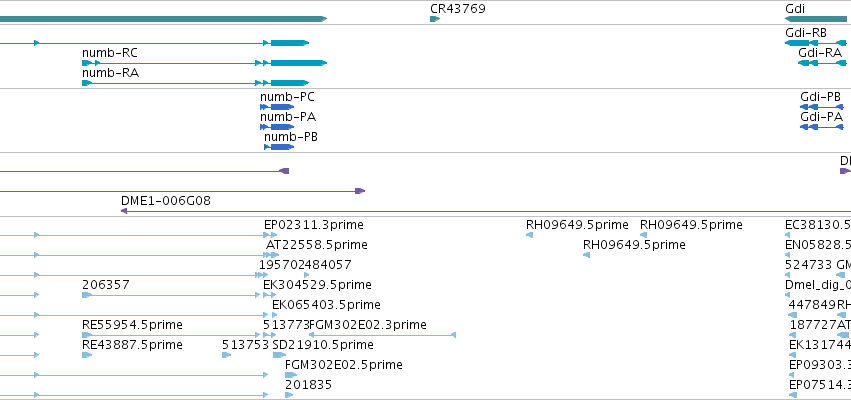The width and height of the screenshot is (851, 400).
Task: Select the numb-RA transcript label
Action: 110,73
